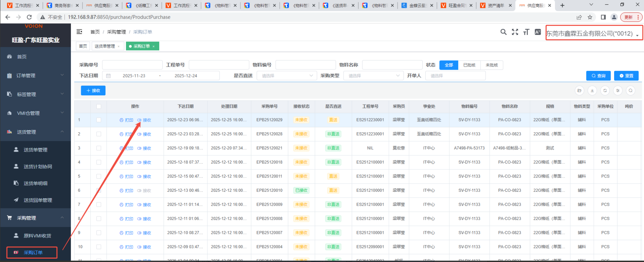Tick the checkbox for row 7
This screenshot has width=644, height=262.
[99, 204]
